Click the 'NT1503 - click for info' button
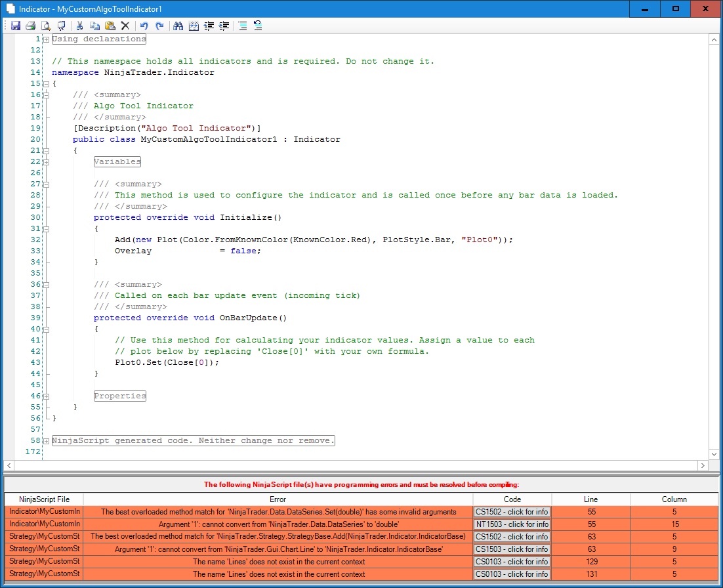The width and height of the screenshot is (723, 588). (x=512, y=524)
